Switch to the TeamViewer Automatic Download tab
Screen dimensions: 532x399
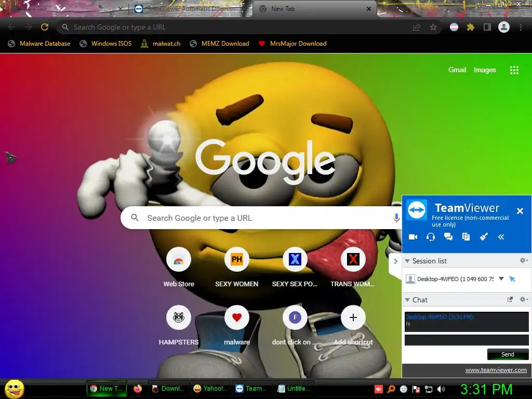[190, 9]
